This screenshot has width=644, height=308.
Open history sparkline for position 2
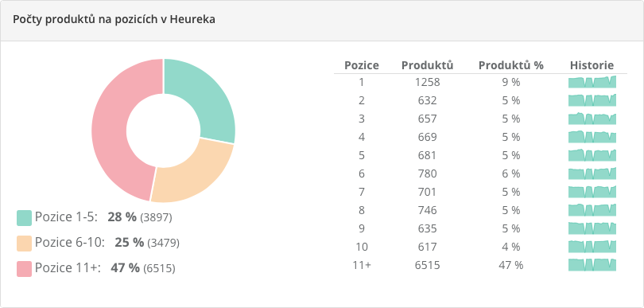pyautogui.click(x=592, y=100)
